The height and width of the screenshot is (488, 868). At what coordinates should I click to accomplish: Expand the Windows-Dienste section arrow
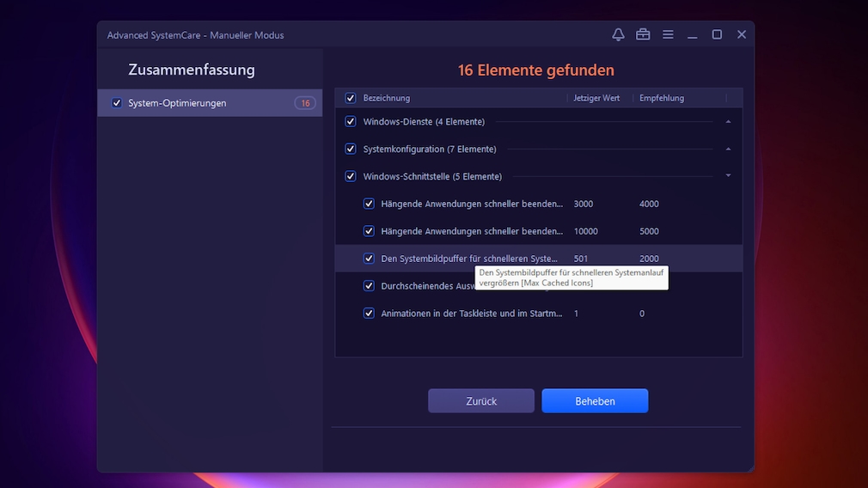(x=728, y=122)
